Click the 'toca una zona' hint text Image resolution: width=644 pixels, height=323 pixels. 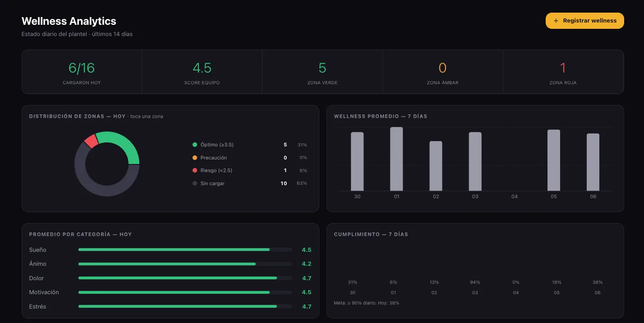tap(147, 116)
